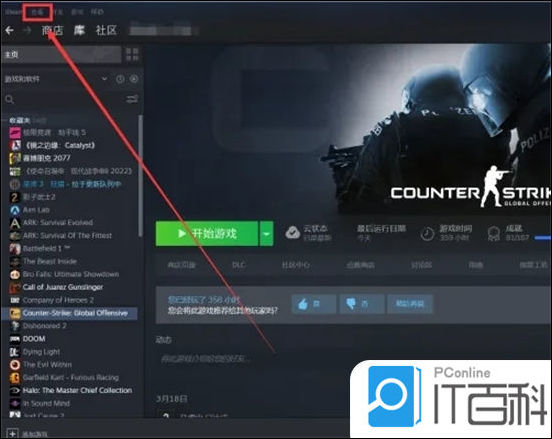Viewport: 552px width, 439px height.
Task: Click the thumbs-down not recommend button
Action: tap(362, 303)
